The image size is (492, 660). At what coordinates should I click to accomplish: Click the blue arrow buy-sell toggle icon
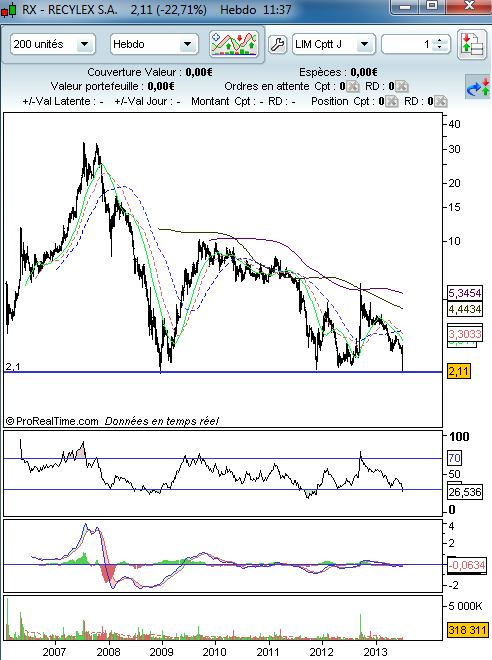478,87
